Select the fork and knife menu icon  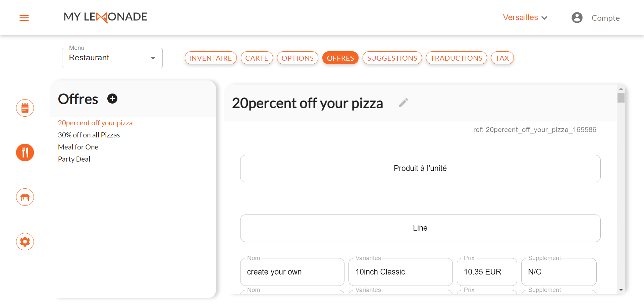pyautogui.click(x=25, y=152)
